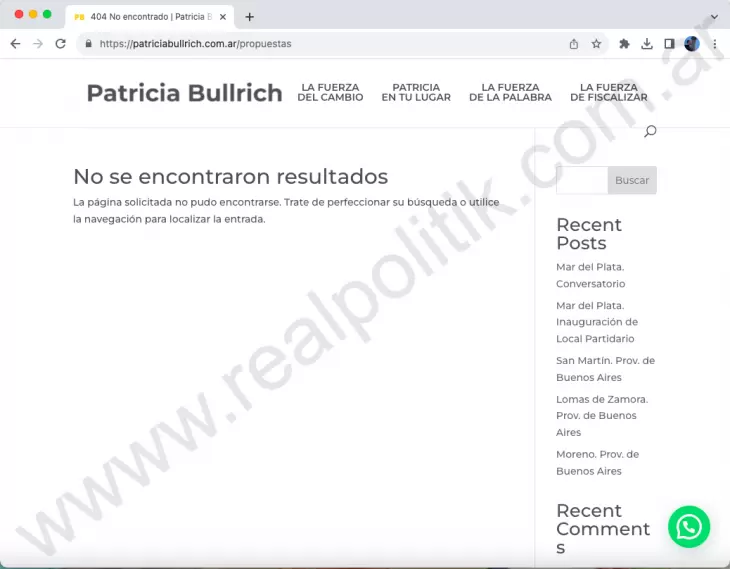Open post Moreno. Prov. de Buenos Aires
The image size is (730, 569).
tap(597, 462)
